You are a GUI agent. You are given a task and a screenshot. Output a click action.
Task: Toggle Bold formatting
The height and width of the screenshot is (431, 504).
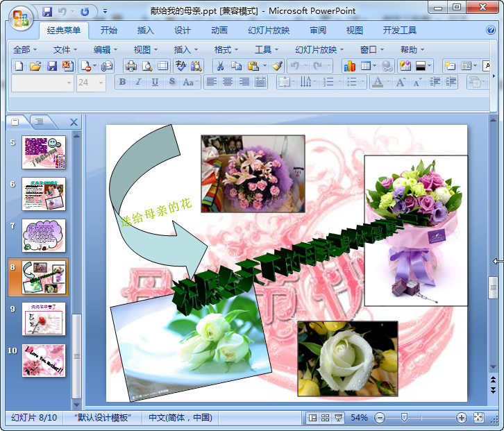[x=122, y=83]
